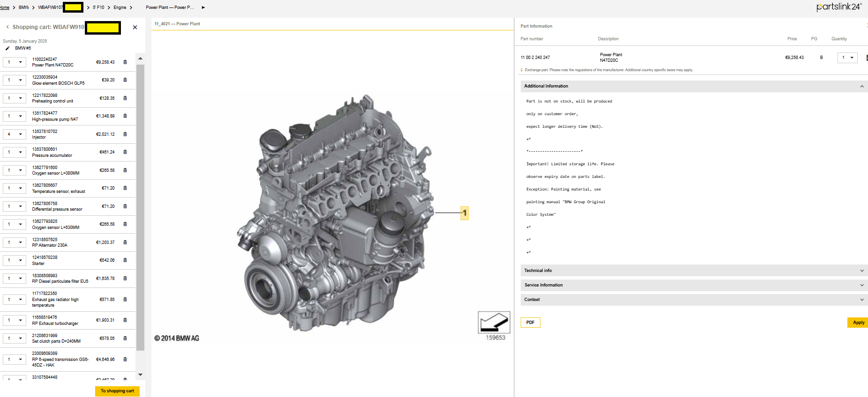Screen dimensions: 868x397
Task: Select cart item 12418570238 Starter
Action: coord(45,260)
